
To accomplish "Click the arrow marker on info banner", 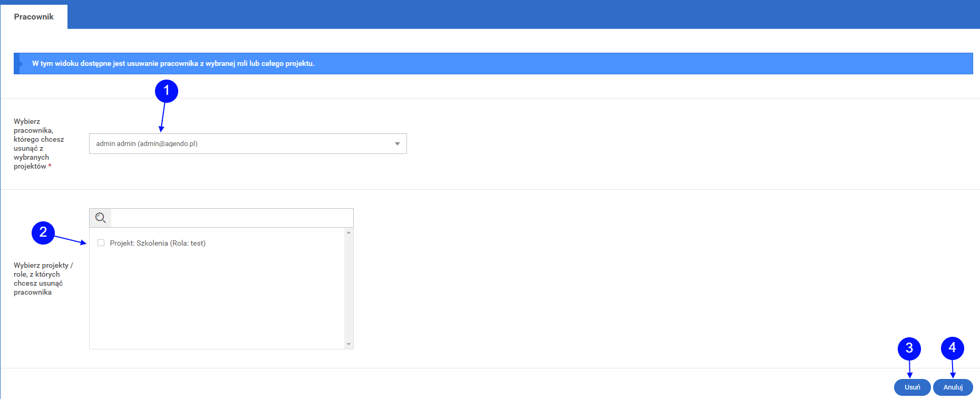I will (x=20, y=63).
